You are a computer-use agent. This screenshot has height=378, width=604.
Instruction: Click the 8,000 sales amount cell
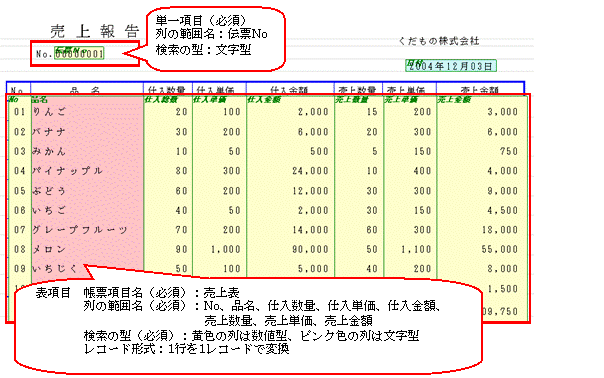(x=503, y=269)
